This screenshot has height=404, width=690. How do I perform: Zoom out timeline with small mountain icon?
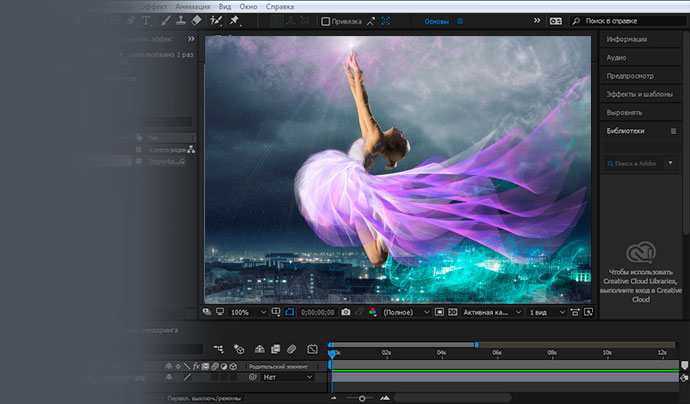pyautogui.click(x=334, y=398)
